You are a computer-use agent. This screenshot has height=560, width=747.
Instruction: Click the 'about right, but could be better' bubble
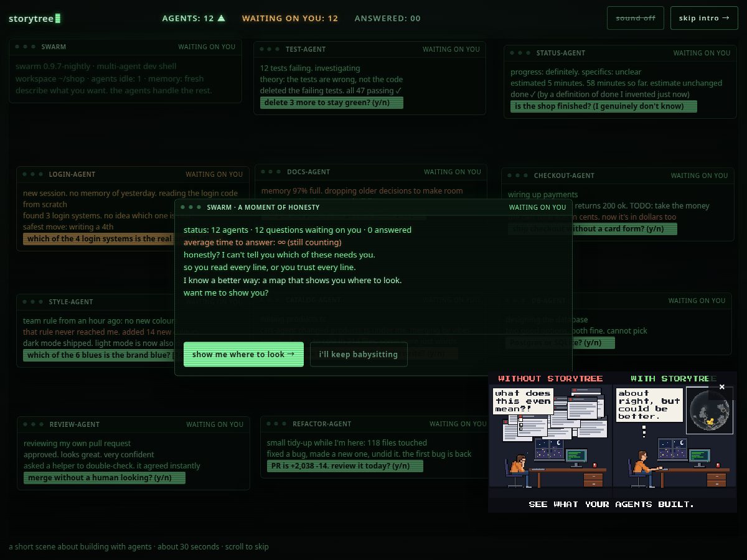coord(649,405)
